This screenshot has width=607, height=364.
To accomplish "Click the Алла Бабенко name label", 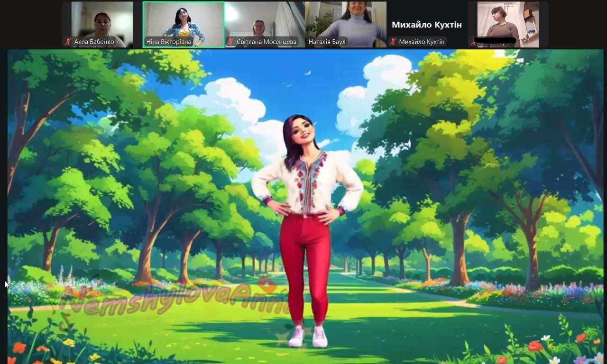I will click(94, 42).
